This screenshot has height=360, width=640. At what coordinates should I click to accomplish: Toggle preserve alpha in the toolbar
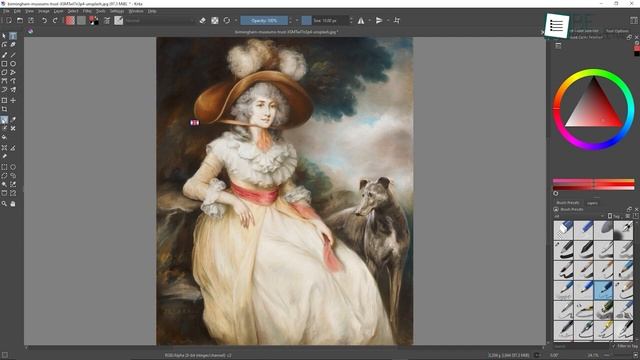pos(215,20)
